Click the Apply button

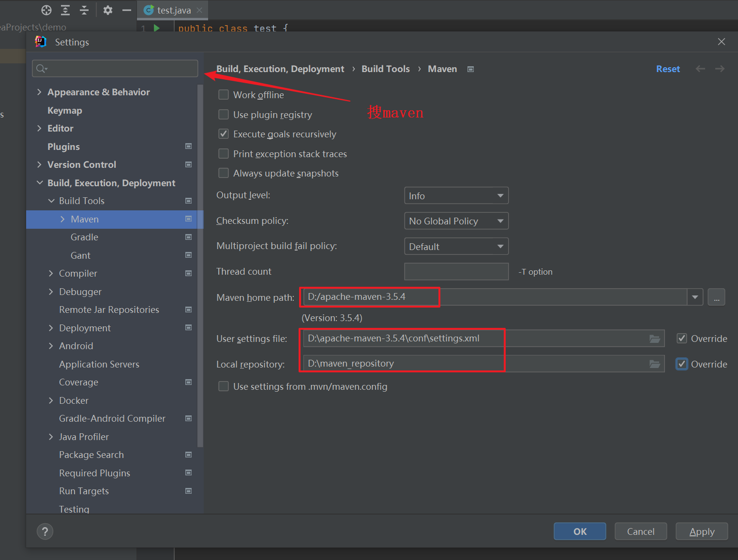pyautogui.click(x=702, y=531)
